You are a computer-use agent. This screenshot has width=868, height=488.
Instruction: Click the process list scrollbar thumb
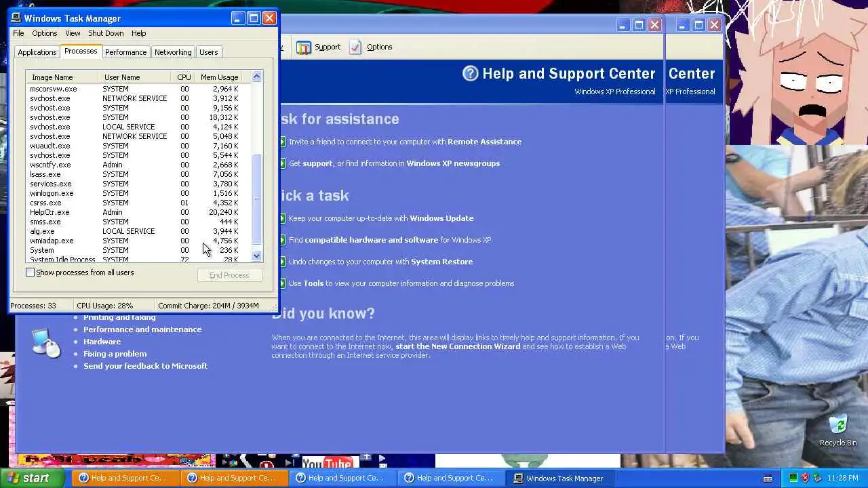256,199
